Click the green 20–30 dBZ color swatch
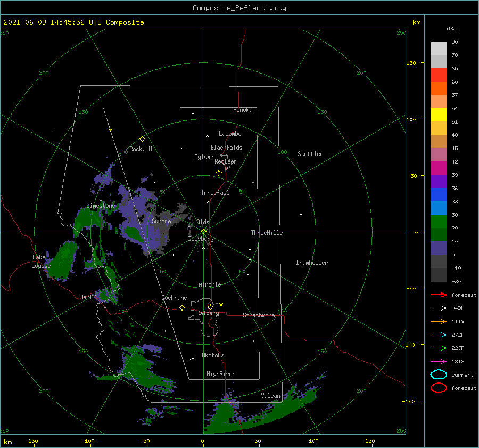The width and height of the screenshot is (479, 448). pos(439,222)
